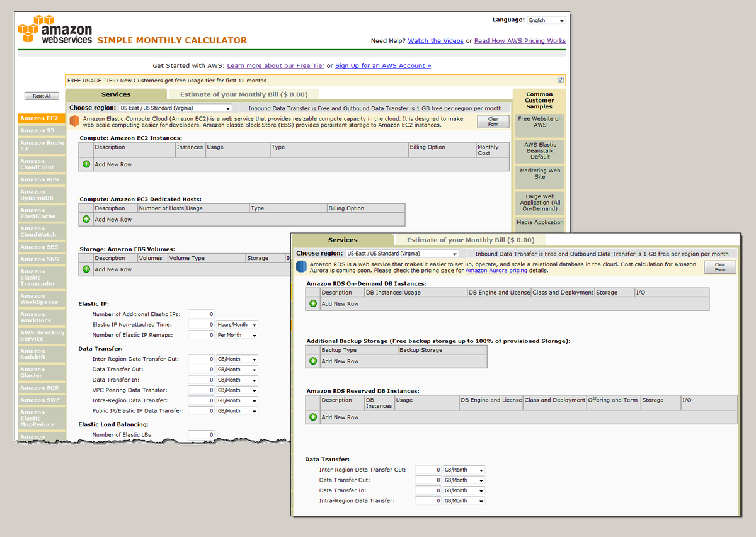Select Amazon SQS in sidebar
Image resolution: width=756 pixels, height=537 pixels.
pyautogui.click(x=42, y=388)
